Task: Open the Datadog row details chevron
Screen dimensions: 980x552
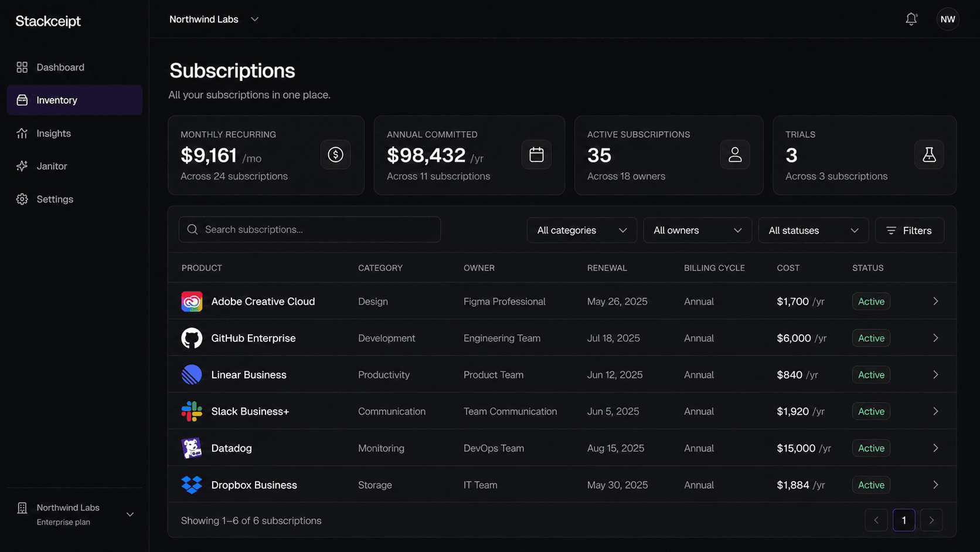Action: (935, 448)
